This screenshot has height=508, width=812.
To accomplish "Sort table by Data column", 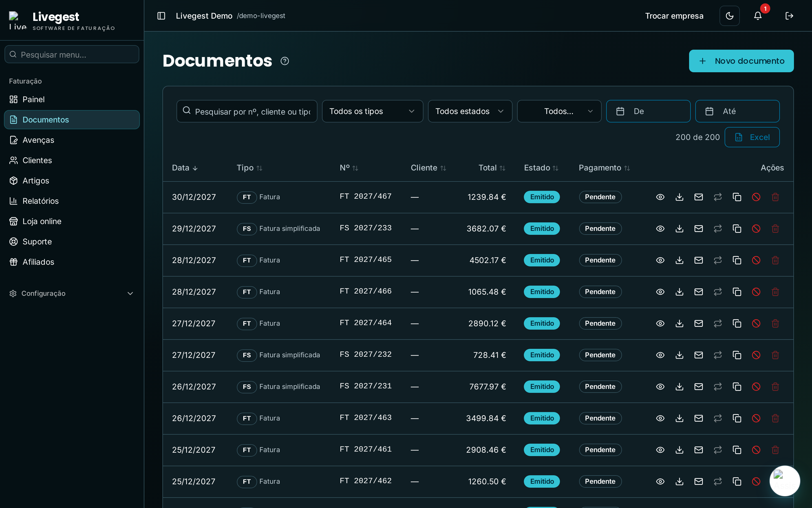I will [185, 168].
